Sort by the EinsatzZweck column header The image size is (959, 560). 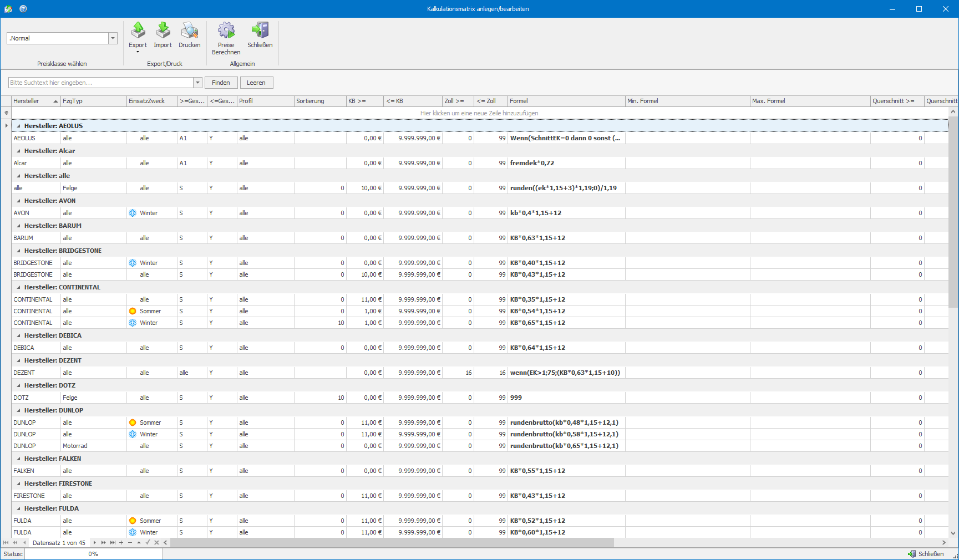(x=152, y=101)
